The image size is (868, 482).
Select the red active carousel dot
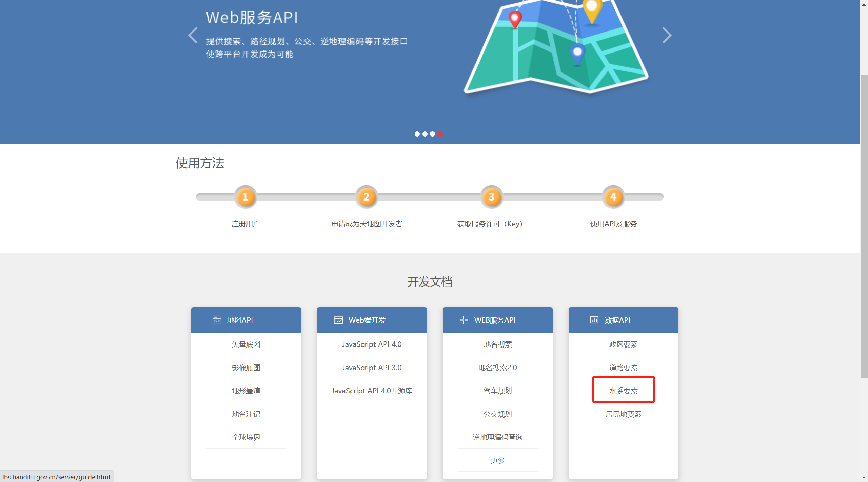click(440, 134)
